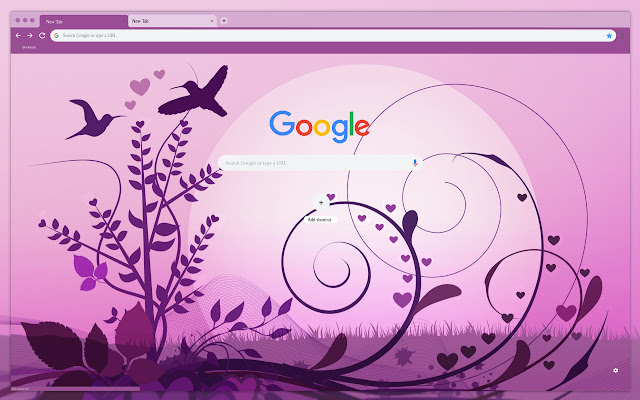640x400 pixels.
Task: Click the Google search box
Action: pyautogui.click(x=320, y=163)
